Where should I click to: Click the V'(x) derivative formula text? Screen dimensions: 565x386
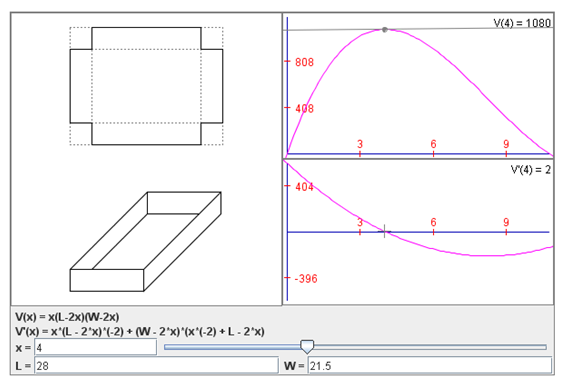pos(140,332)
